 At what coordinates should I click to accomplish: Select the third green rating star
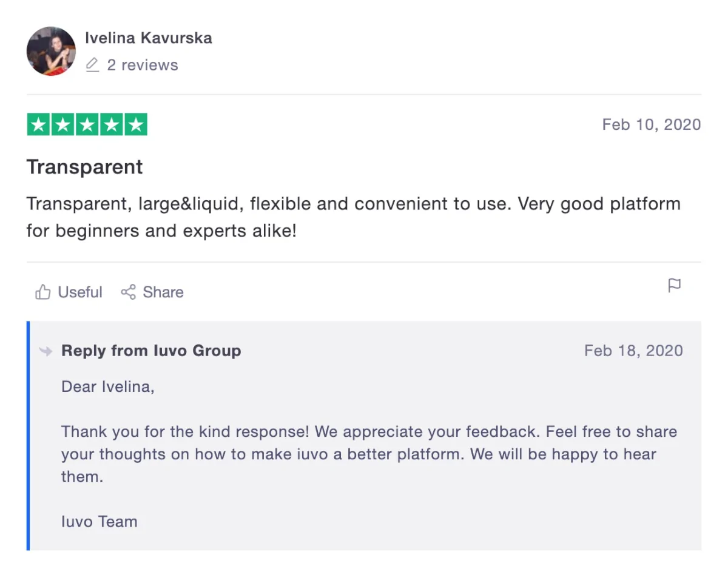pos(87,125)
